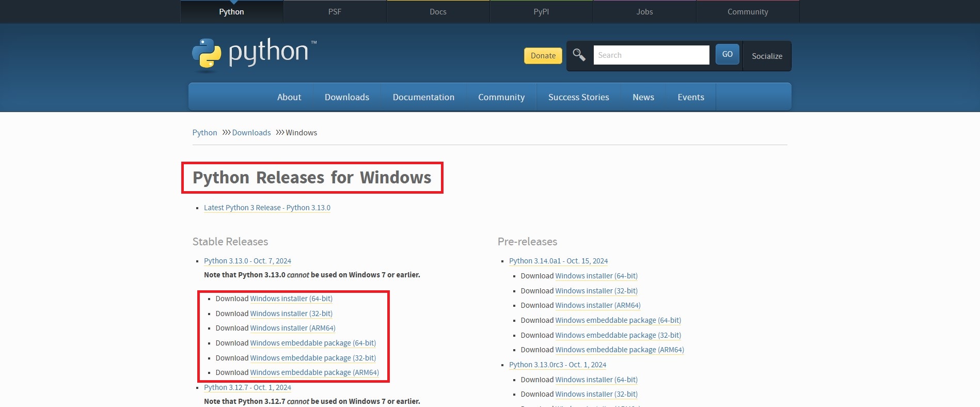Viewport: 980px width, 407px height.
Task: Click the GO search button
Action: tap(728, 54)
